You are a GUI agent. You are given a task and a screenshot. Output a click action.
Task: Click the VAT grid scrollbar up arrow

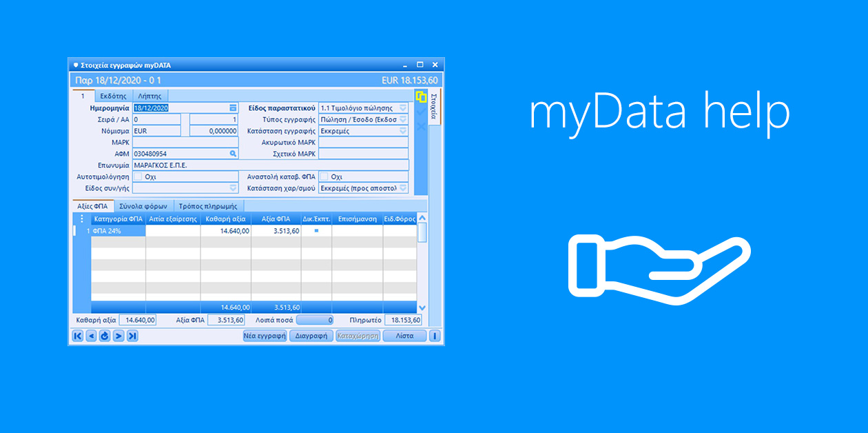coord(422,219)
